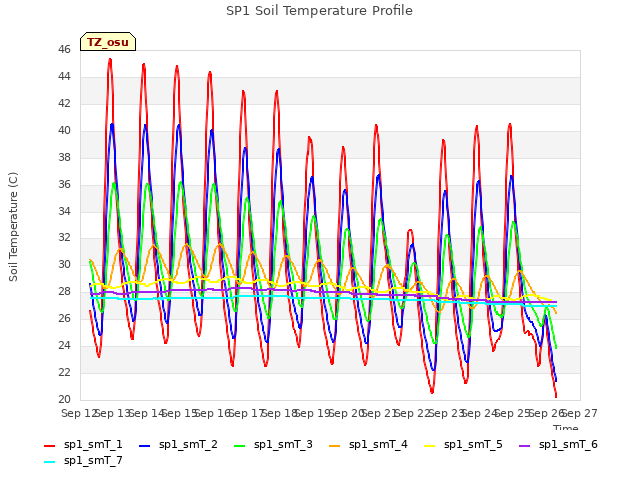Click the green sp1_smT_3 legend swatch
The image size is (640, 480).
point(240,446)
